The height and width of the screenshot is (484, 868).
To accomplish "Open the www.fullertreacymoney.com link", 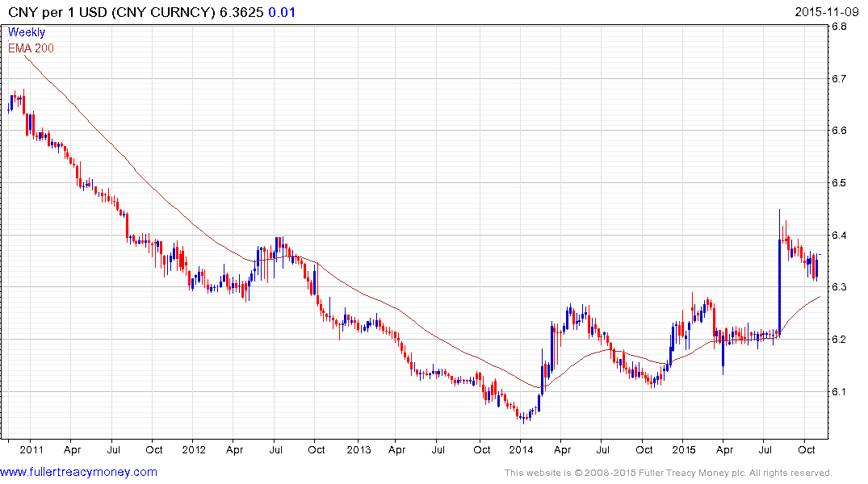I will point(79,472).
